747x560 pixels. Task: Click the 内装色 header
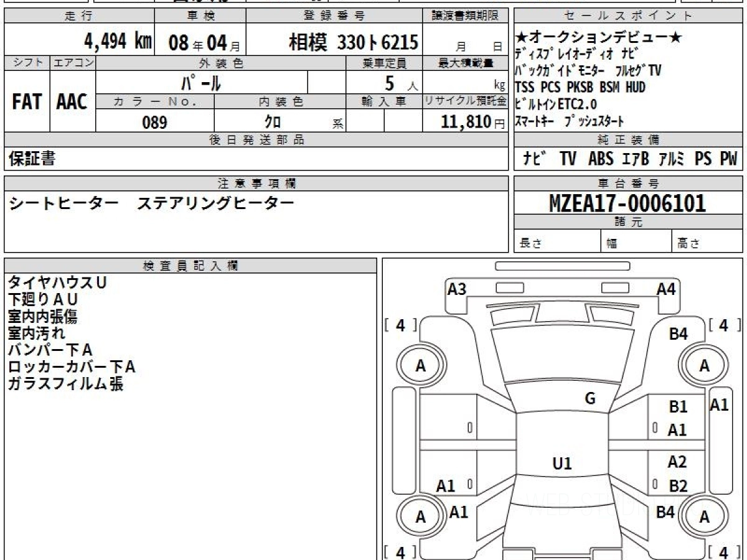coord(280,102)
